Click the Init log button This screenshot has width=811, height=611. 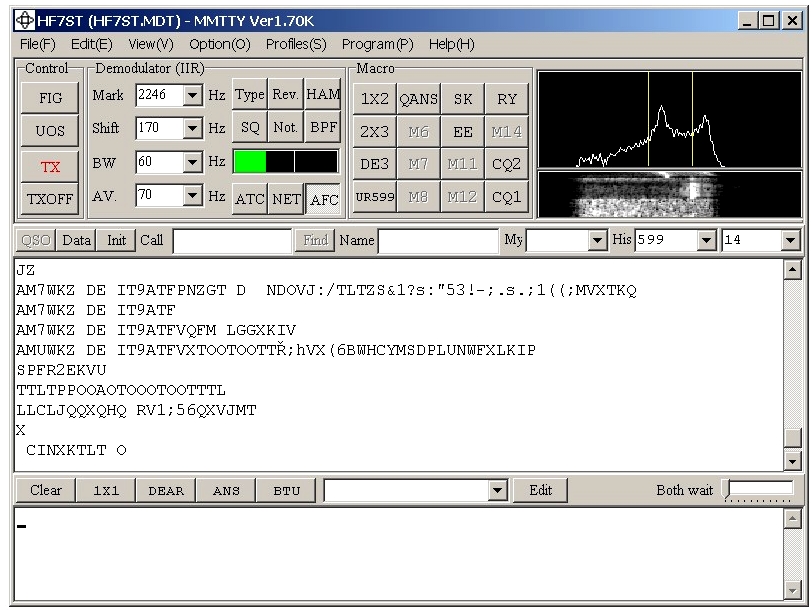[116, 240]
